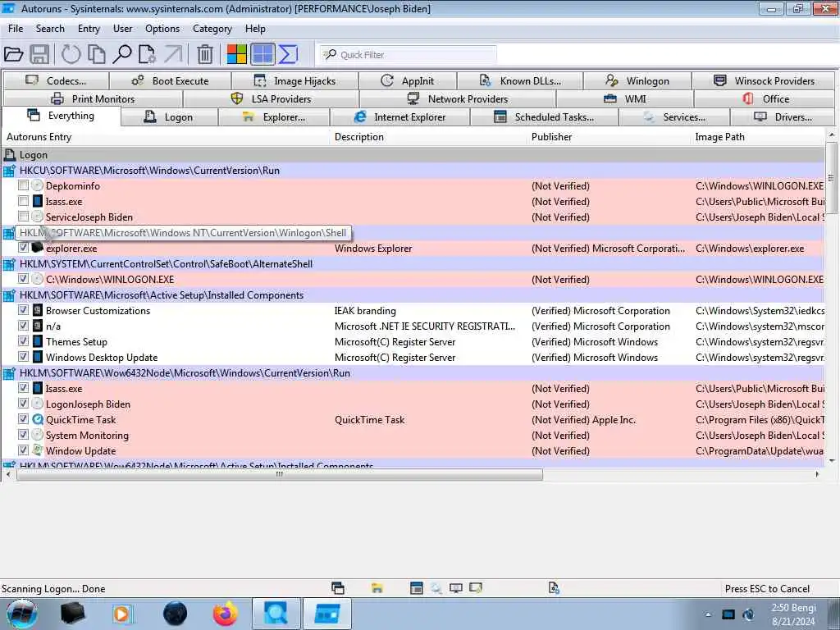Viewport: 840px width, 630px height.
Task: Click the Jump to entry arrow icon
Action: (x=173, y=54)
